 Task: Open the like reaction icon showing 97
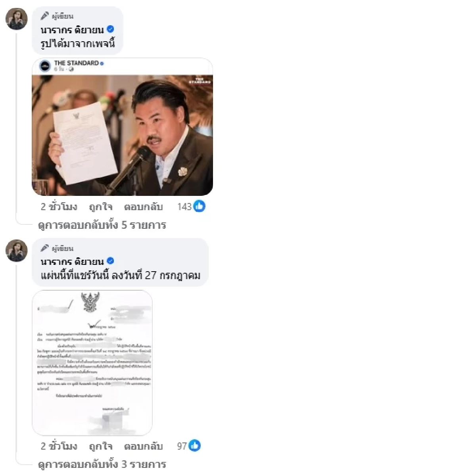point(194,446)
